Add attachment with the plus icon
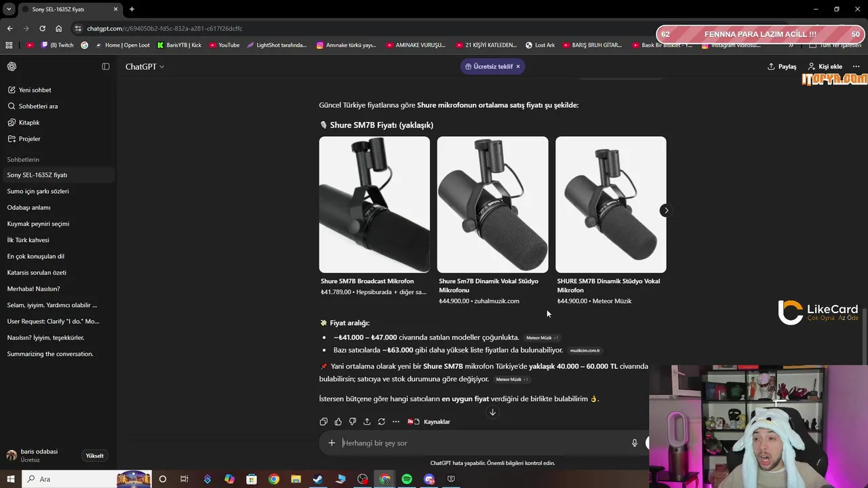868x488 pixels. pyautogui.click(x=332, y=443)
